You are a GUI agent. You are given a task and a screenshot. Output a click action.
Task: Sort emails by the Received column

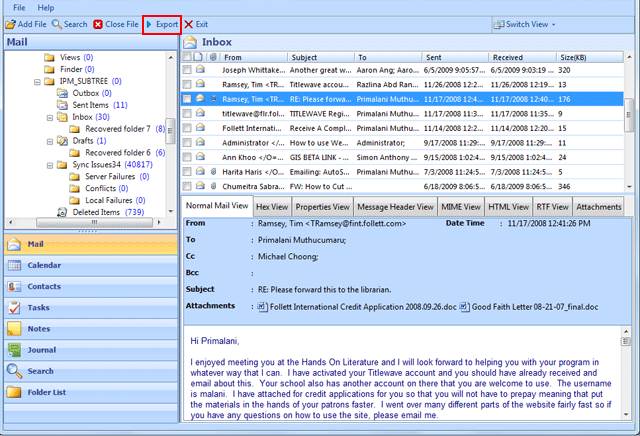pyautogui.click(x=522, y=58)
